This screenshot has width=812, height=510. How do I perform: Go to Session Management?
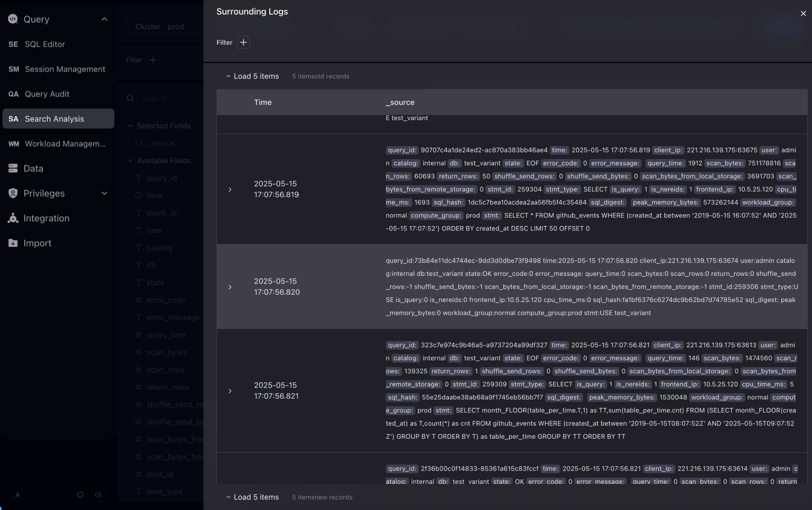65,69
